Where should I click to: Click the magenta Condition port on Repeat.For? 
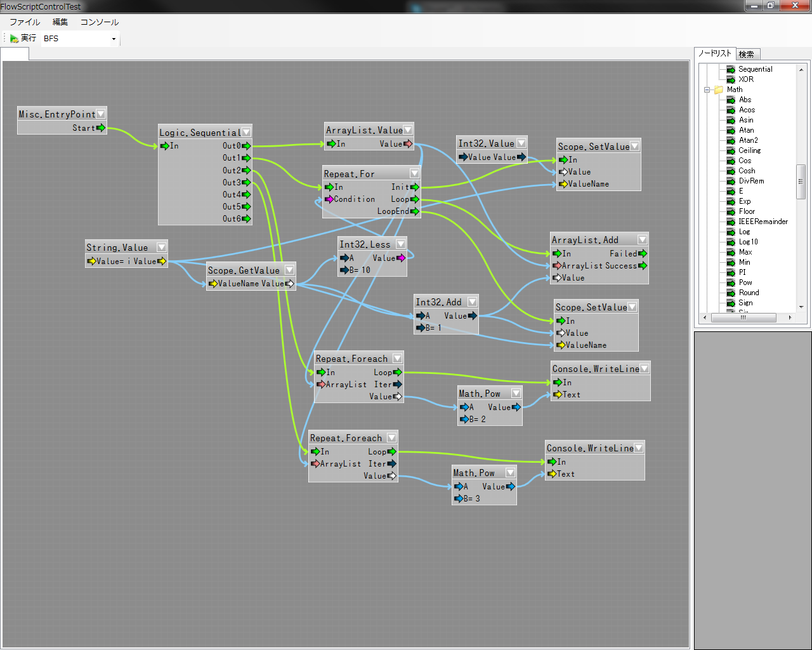pyautogui.click(x=329, y=199)
